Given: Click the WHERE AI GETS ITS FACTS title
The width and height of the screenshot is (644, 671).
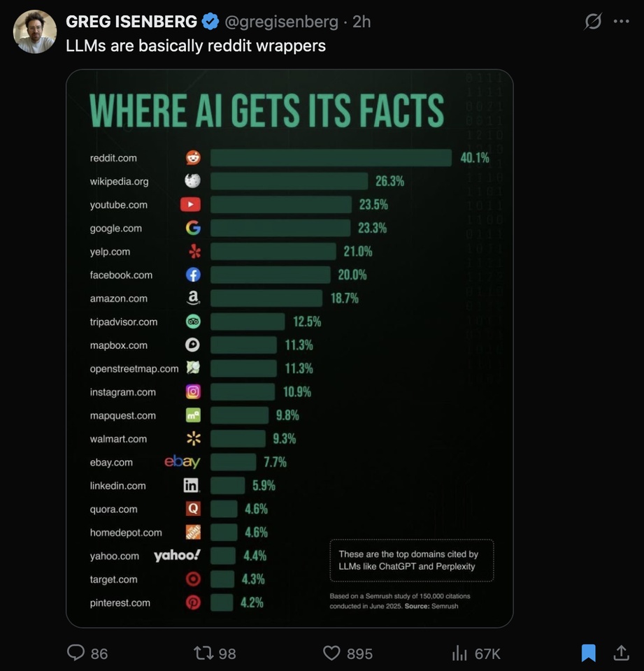Looking at the screenshot, I should point(266,110).
